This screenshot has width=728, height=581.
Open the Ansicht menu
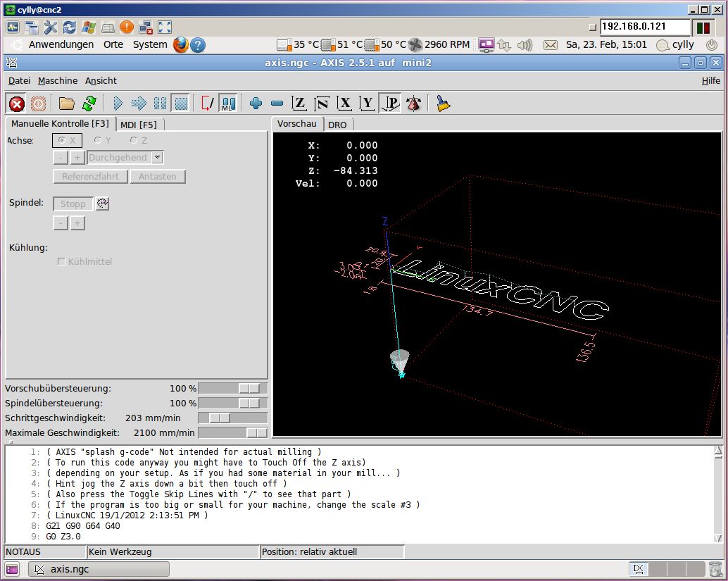click(101, 81)
